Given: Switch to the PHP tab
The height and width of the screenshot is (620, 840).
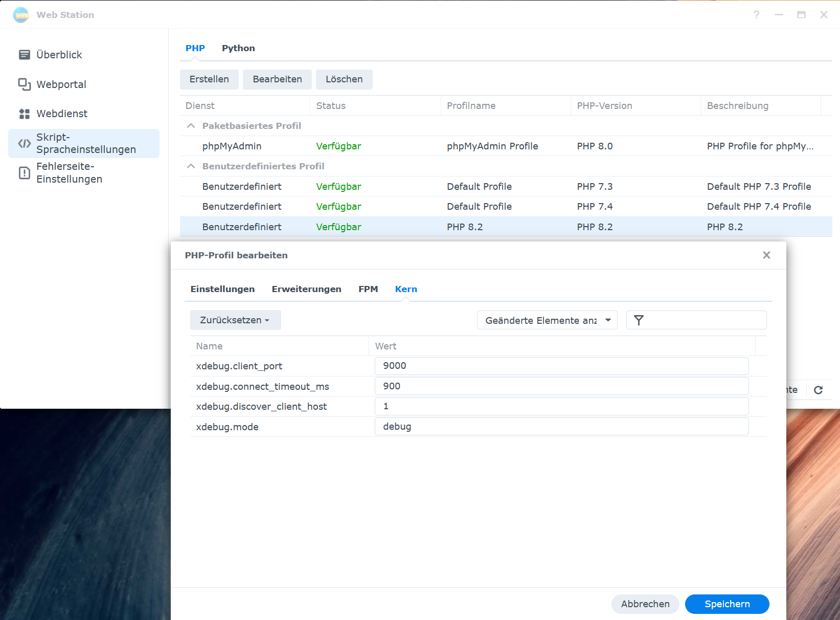Looking at the screenshot, I should pos(195,48).
